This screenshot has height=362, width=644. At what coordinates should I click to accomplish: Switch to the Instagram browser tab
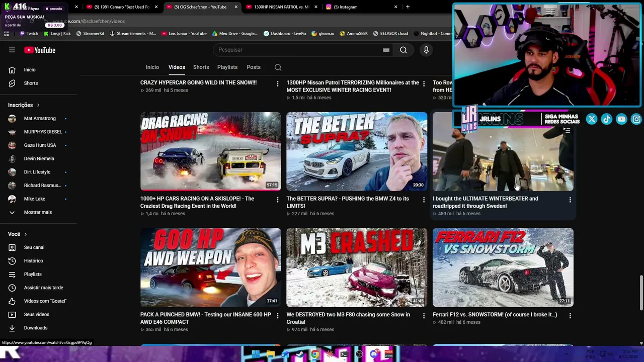pyautogui.click(x=361, y=7)
